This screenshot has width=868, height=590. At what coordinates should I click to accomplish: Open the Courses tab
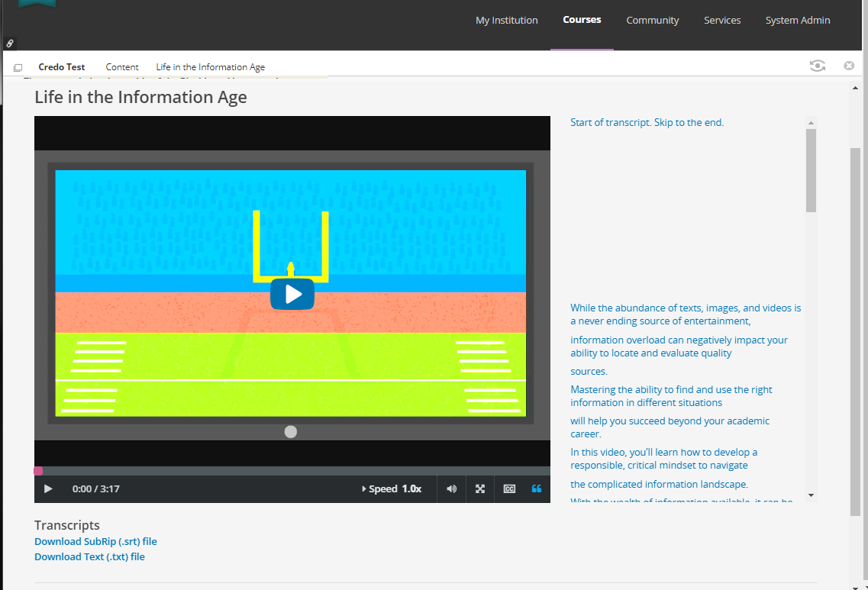(x=582, y=20)
